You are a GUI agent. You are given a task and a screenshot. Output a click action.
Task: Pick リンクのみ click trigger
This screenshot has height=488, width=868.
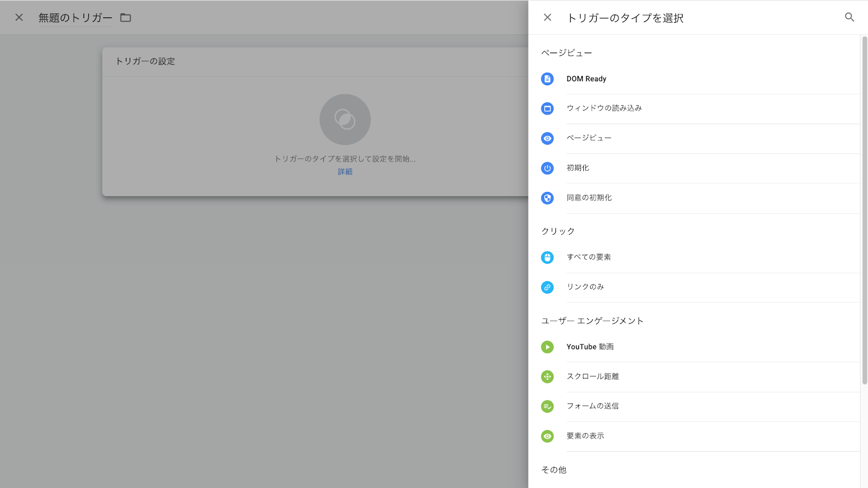[x=694, y=287]
